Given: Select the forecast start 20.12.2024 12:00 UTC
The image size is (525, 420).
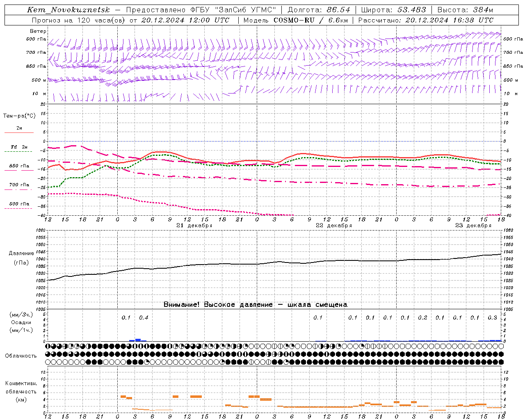Looking at the screenshot, I should [x=185, y=20].
